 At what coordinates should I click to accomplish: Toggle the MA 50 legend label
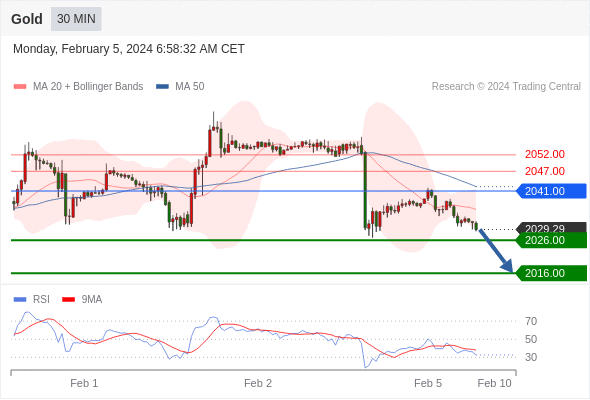click(190, 87)
